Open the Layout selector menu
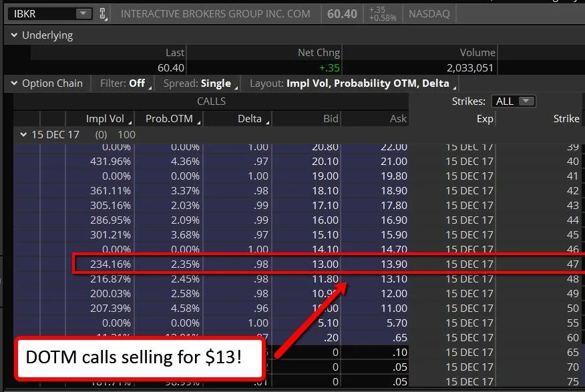Screen dimensions: 585x392 352,83
